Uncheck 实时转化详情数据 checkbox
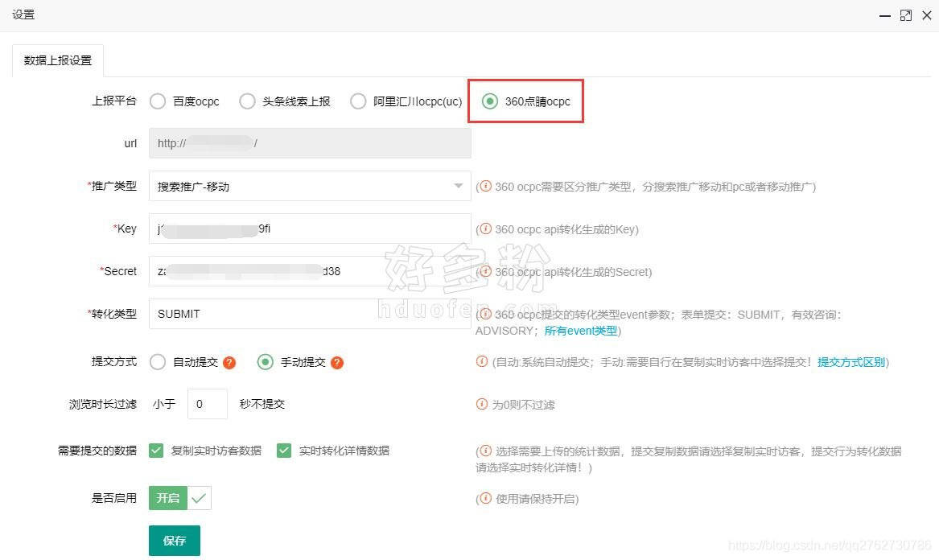The image size is (939, 560). 284,451
